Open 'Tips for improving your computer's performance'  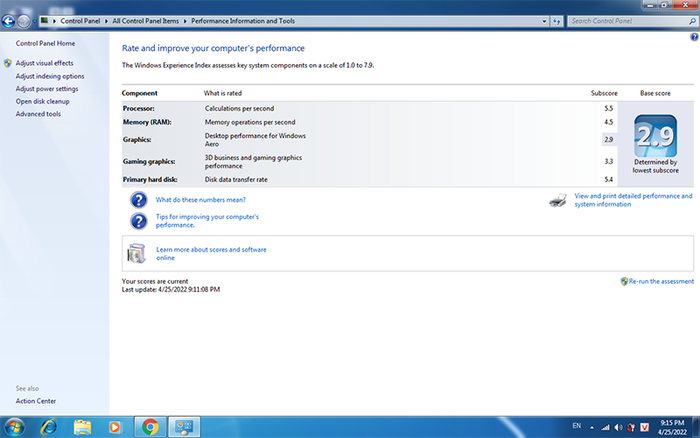[208, 221]
